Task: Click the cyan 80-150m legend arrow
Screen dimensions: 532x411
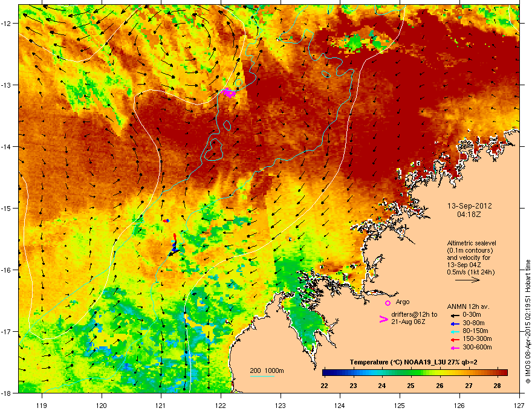Action: (x=455, y=331)
